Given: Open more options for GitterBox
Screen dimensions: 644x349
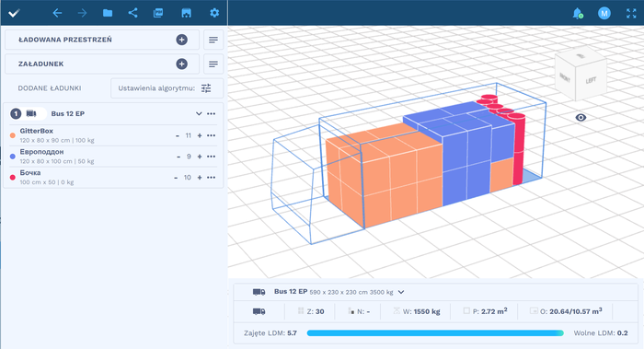Looking at the screenshot, I should click(x=211, y=135).
